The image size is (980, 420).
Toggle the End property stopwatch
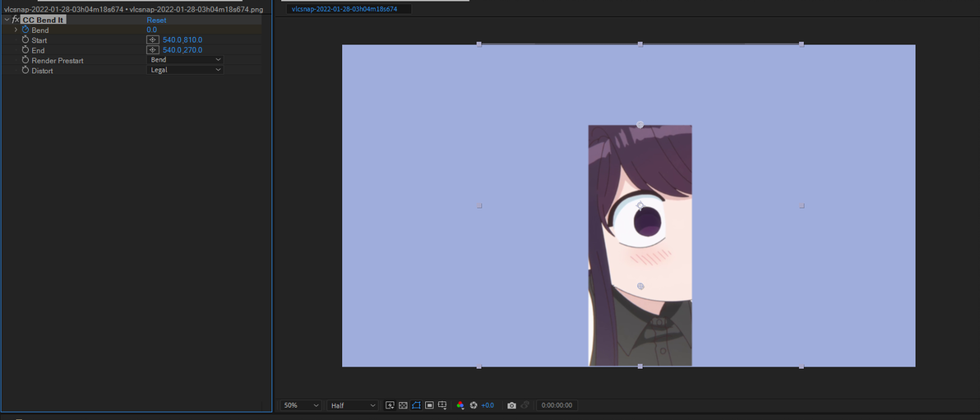[25, 50]
